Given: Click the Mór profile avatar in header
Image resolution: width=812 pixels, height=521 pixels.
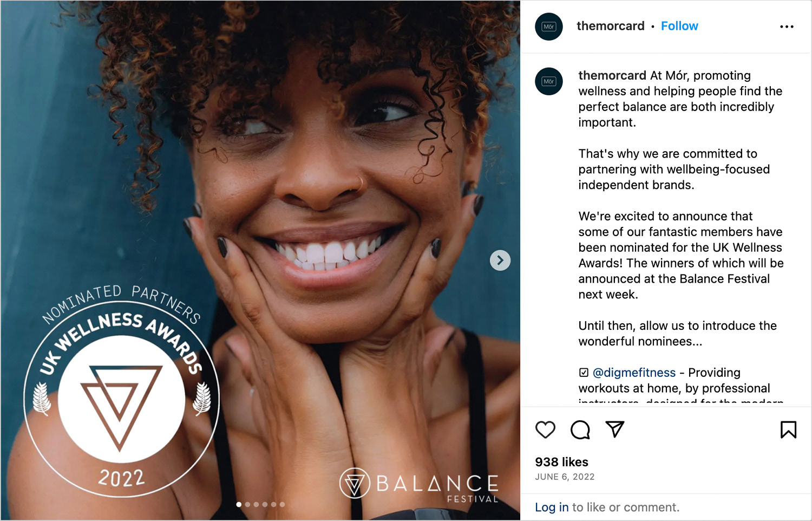Looking at the screenshot, I should pos(549,27).
